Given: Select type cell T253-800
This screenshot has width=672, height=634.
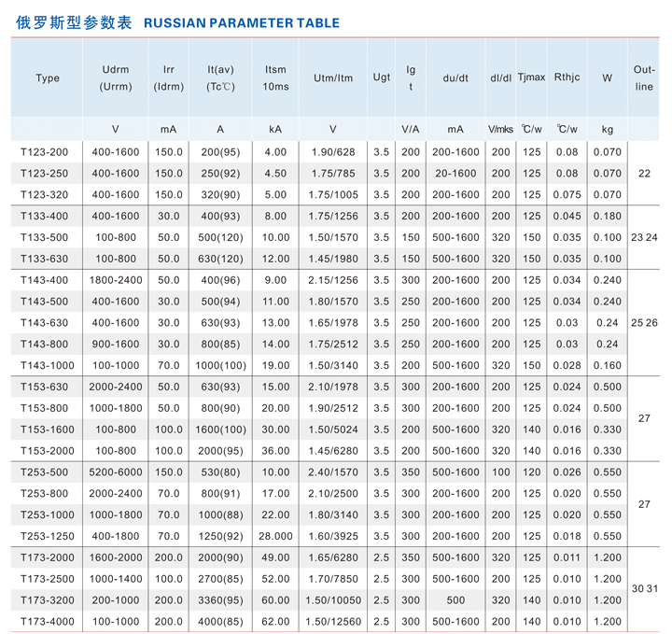Looking at the screenshot, I should pos(45,494).
